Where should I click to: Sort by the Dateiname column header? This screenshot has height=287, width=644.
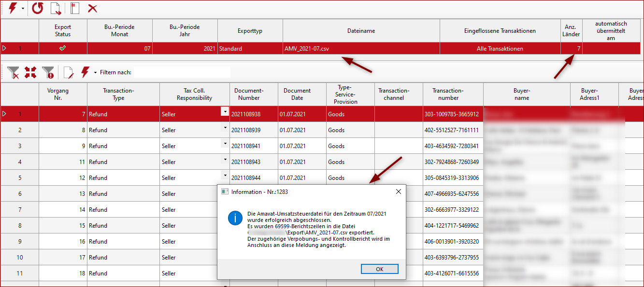(361, 31)
